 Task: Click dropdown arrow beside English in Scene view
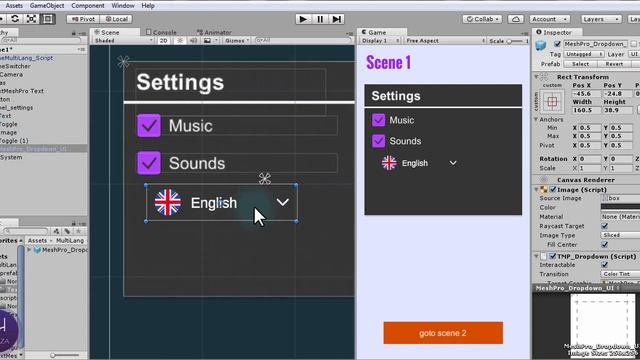coord(282,202)
